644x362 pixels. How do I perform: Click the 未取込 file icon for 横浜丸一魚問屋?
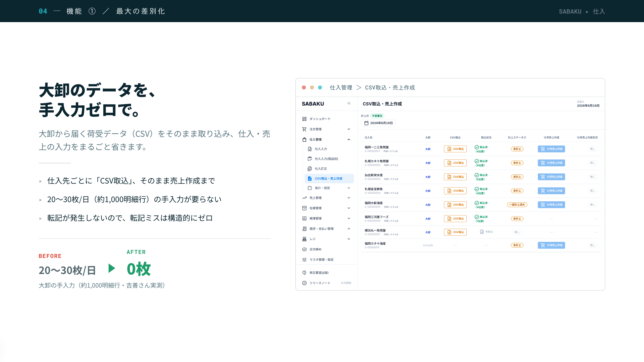(482, 232)
